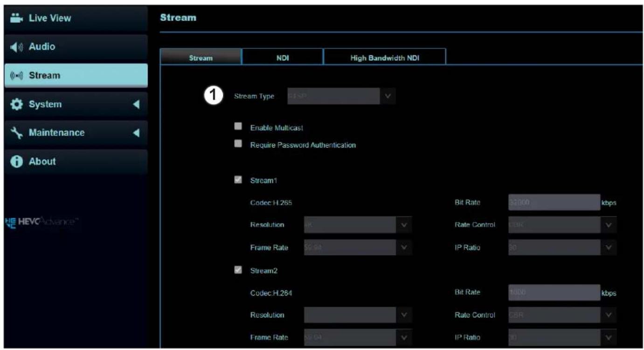
Task: Click the Stream page heading
Action: [178, 18]
